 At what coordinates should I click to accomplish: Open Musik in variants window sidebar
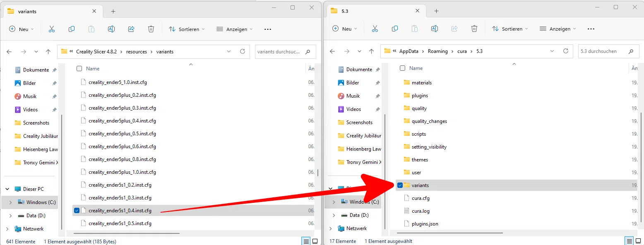[30, 96]
